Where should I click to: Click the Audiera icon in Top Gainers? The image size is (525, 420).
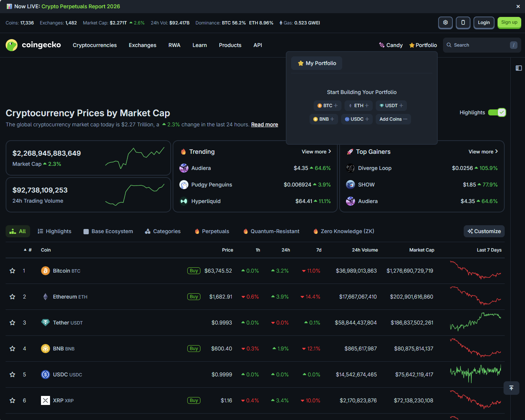click(351, 201)
